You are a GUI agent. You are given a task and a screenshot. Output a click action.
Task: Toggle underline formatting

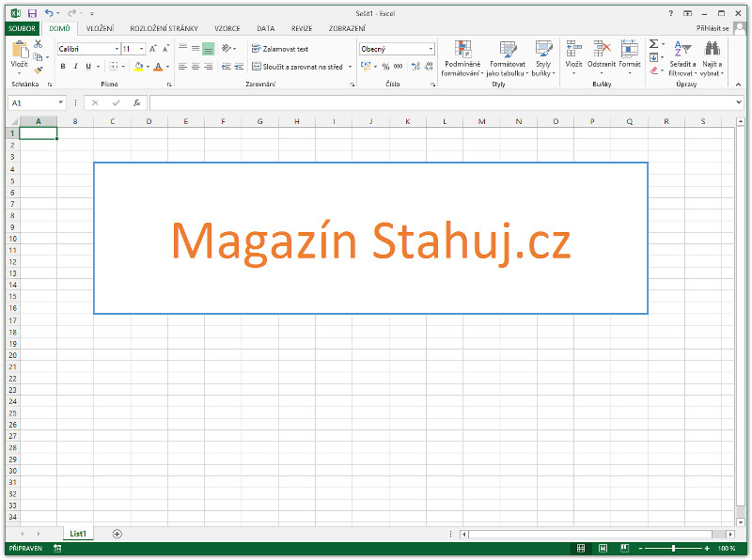(88, 67)
